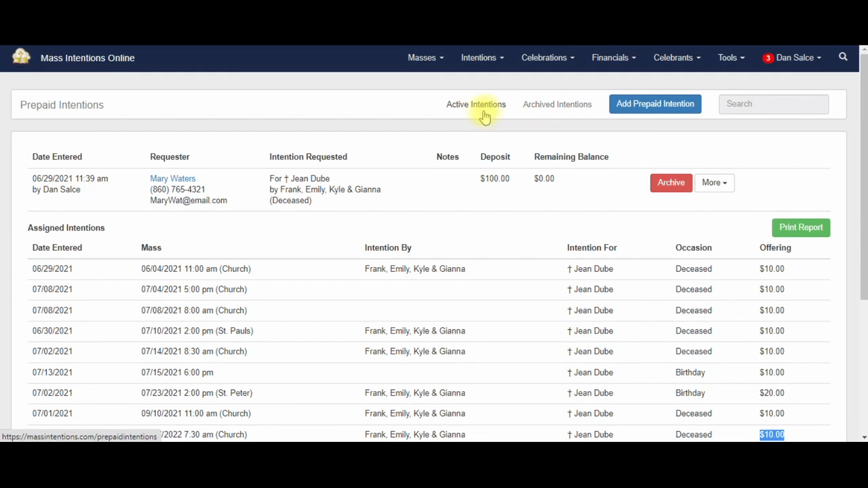Click the 07/13/2021 date entered cell

click(52, 372)
